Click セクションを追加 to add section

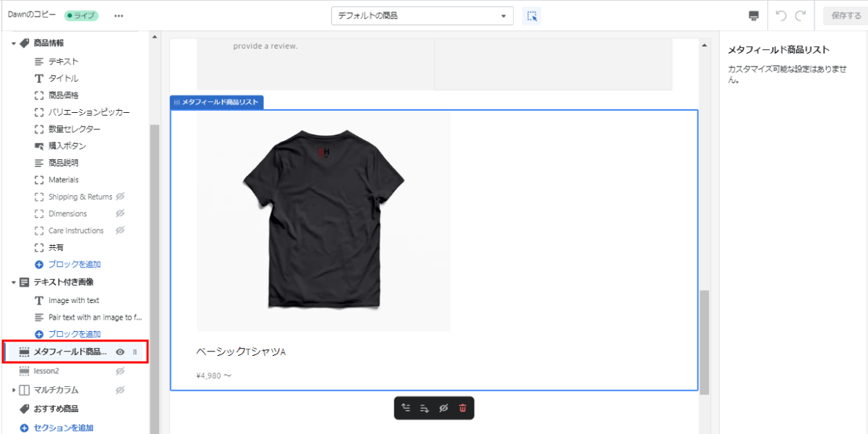pyautogui.click(x=56, y=428)
